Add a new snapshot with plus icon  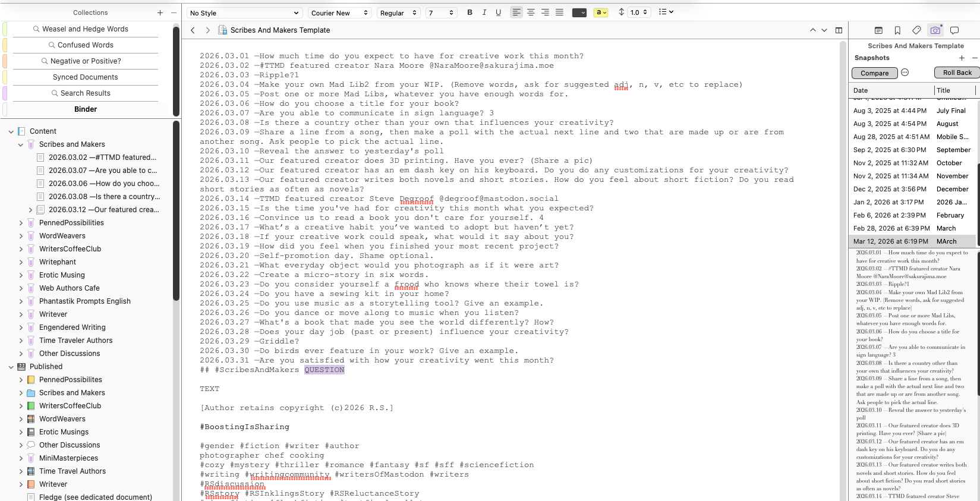click(962, 58)
